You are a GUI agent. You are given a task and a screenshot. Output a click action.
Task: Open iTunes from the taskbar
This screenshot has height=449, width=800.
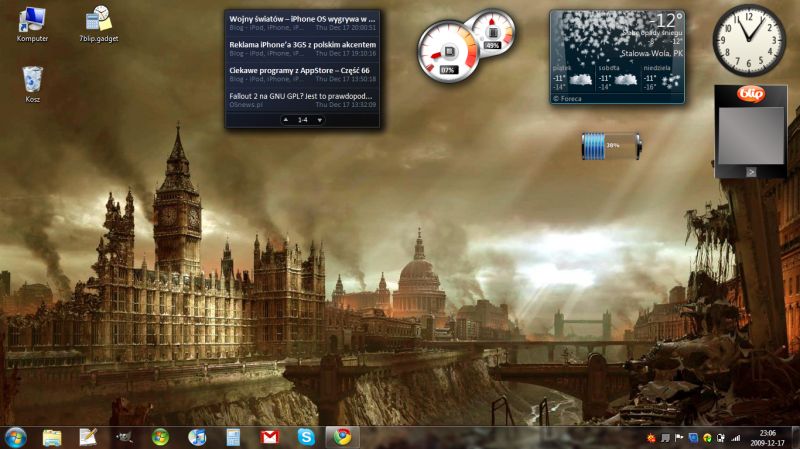coord(197,437)
